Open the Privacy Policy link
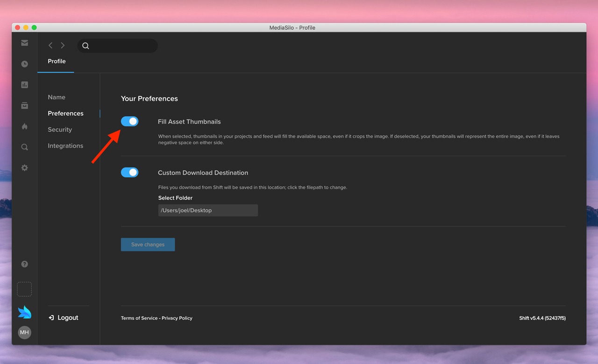Image resolution: width=598 pixels, height=364 pixels. (x=177, y=318)
